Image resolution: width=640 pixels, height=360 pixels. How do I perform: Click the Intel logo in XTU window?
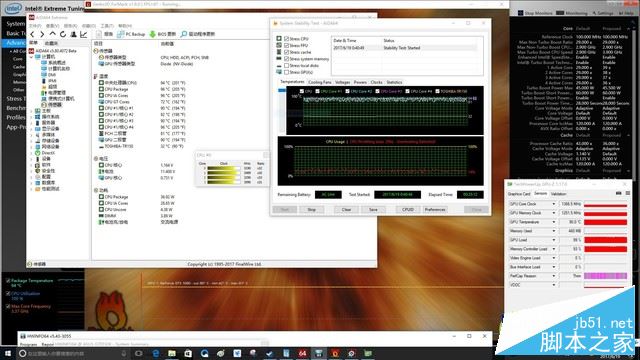13,8
